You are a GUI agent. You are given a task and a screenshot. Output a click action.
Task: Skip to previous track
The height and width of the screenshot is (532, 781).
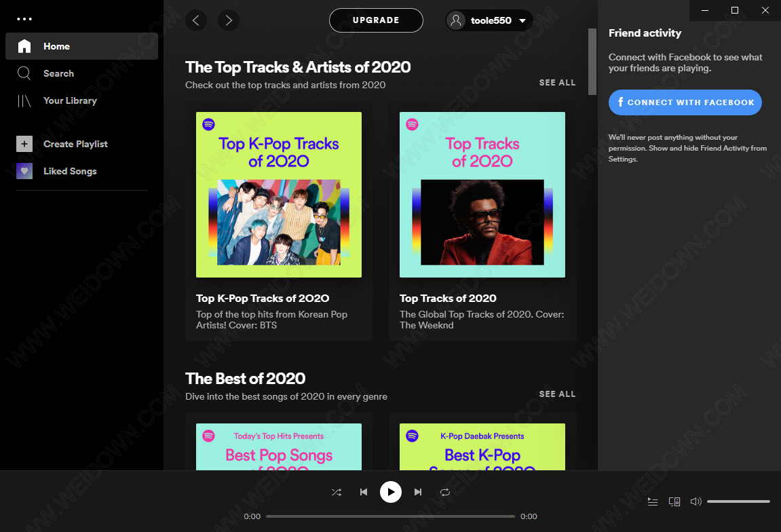364,492
